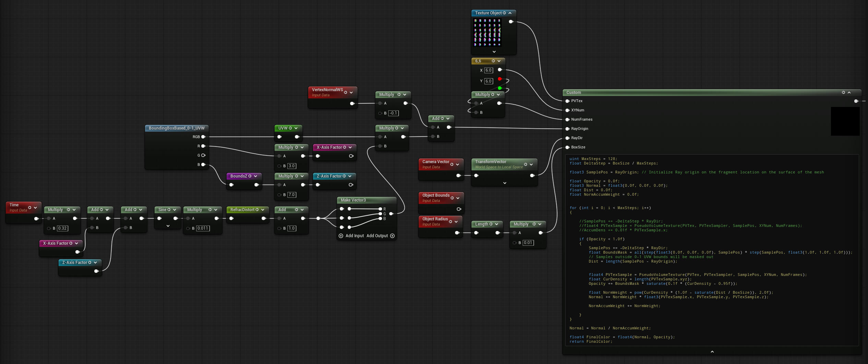
Task: Toggle the preview circle icon on the RefracDistort node
Action: [x=257, y=210]
